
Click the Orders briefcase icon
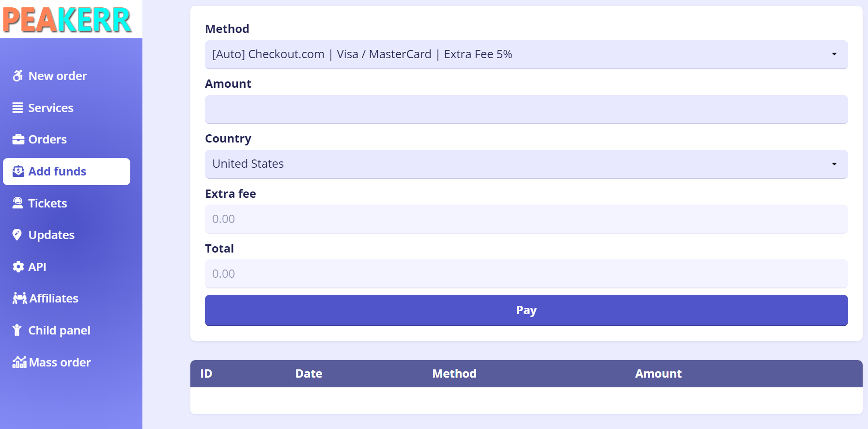[x=18, y=140]
